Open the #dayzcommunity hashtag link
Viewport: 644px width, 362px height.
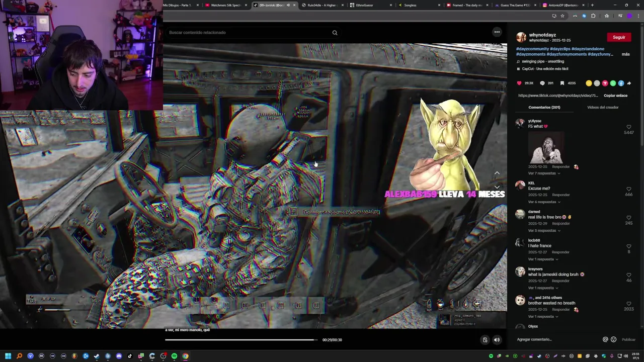532,49
